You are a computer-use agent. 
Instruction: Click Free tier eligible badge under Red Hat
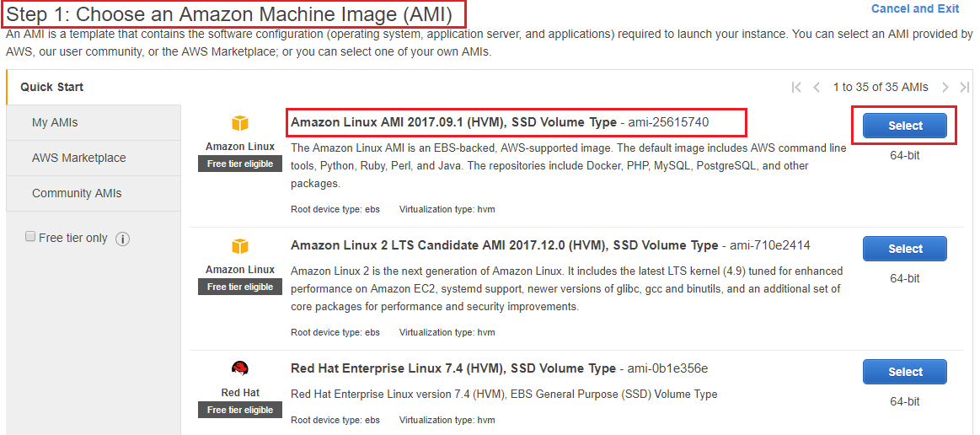point(240,410)
